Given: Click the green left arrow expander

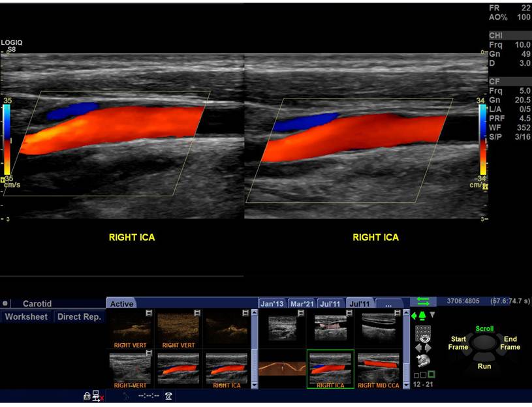Looking at the screenshot, I should (x=413, y=316).
